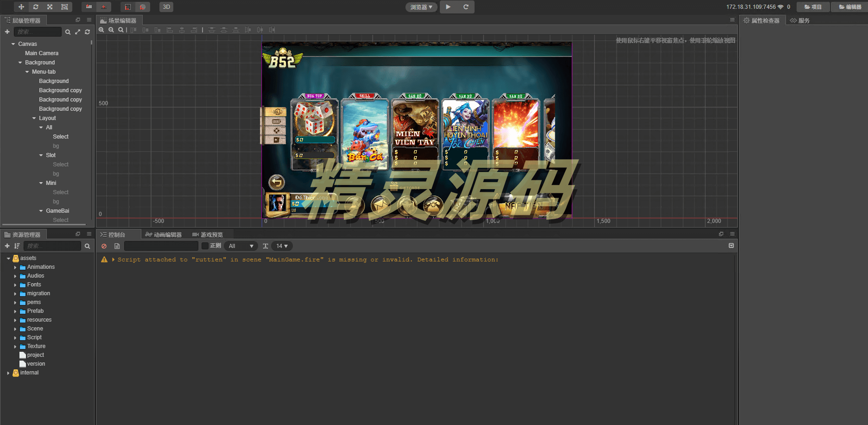
Task: Open the hierarchy panel menu
Action: pos(89,20)
